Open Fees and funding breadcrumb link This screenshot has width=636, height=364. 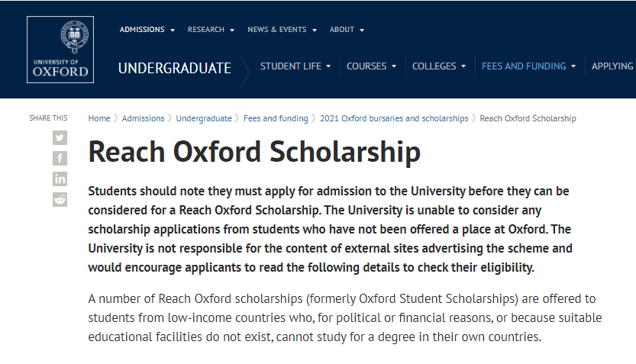[x=276, y=118]
